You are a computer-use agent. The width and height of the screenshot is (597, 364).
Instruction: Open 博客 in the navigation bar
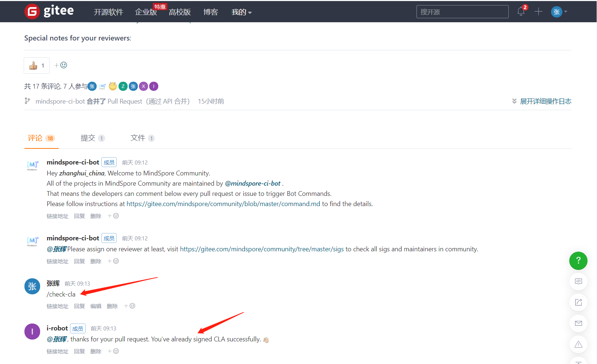pyautogui.click(x=211, y=12)
